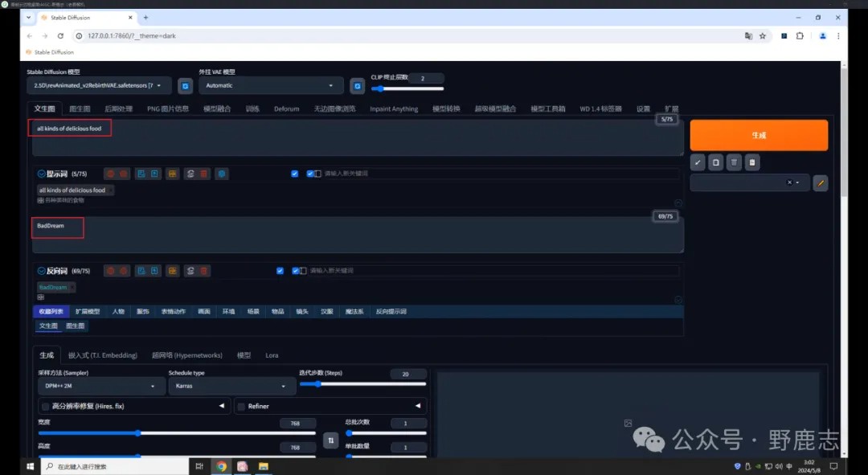Open the T.I. Embedding tab

point(102,355)
